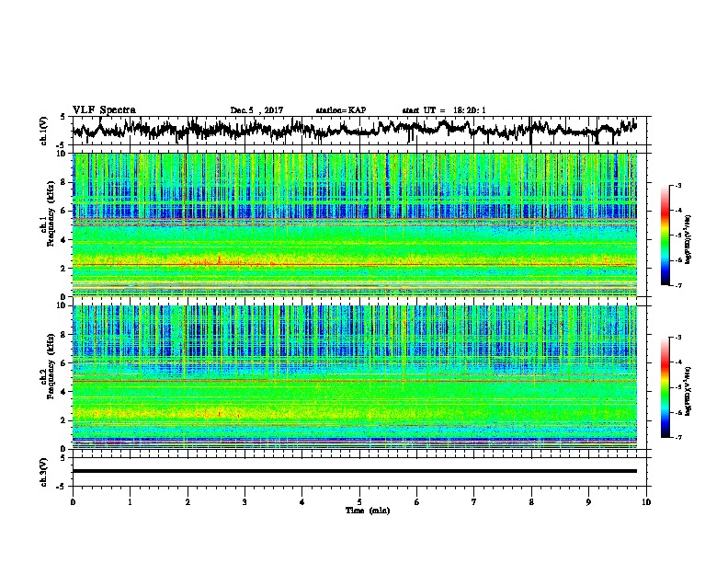This screenshot has width=728, height=563.
Task: Click the "2" kHz tick on ch.1 axis
Action: 64,269
